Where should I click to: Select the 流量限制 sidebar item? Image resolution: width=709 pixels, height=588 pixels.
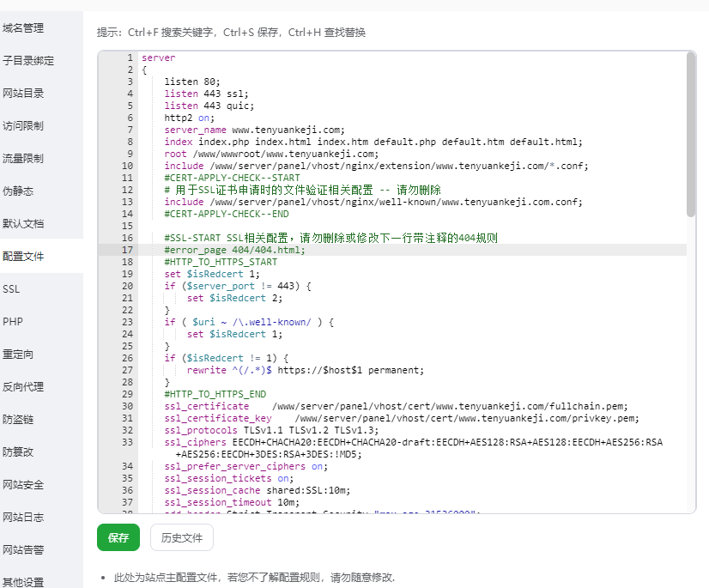click(x=23, y=159)
